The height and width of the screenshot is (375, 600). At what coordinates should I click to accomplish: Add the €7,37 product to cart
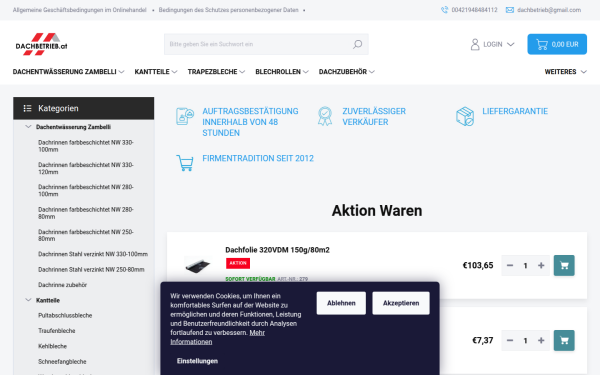[x=564, y=341]
